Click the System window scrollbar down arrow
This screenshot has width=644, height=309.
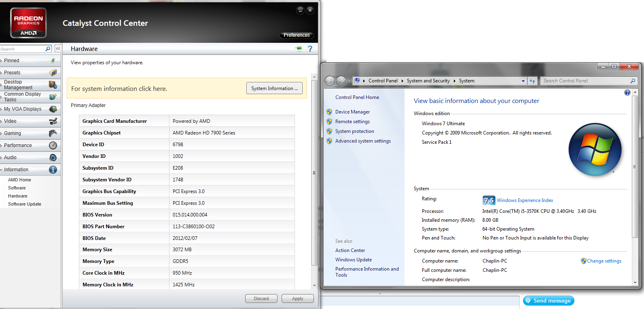coord(635,283)
